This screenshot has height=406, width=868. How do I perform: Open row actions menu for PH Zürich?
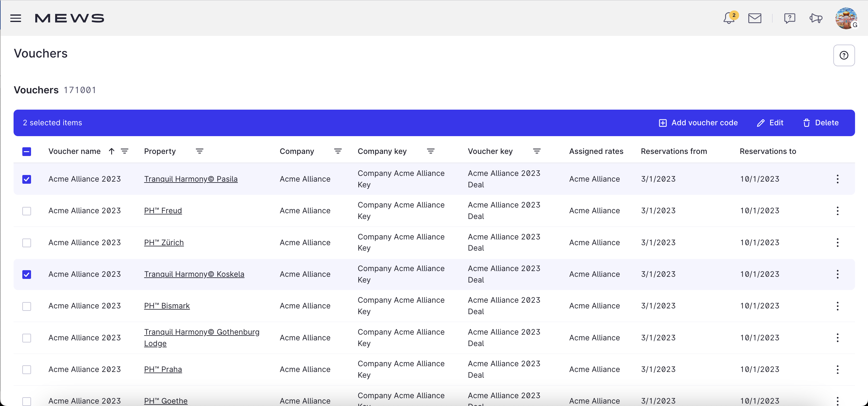pyautogui.click(x=837, y=243)
